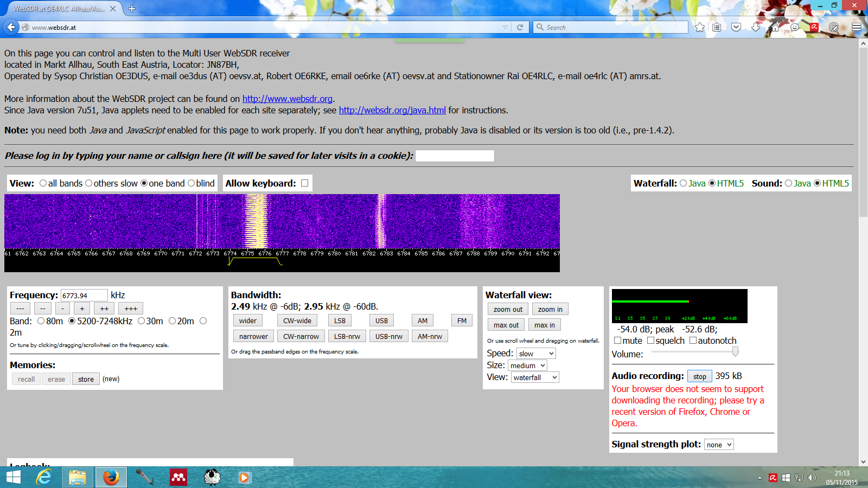Screen dimensions: 868x488
Task: Open the Firefox downloads arrow
Action: (756, 27)
